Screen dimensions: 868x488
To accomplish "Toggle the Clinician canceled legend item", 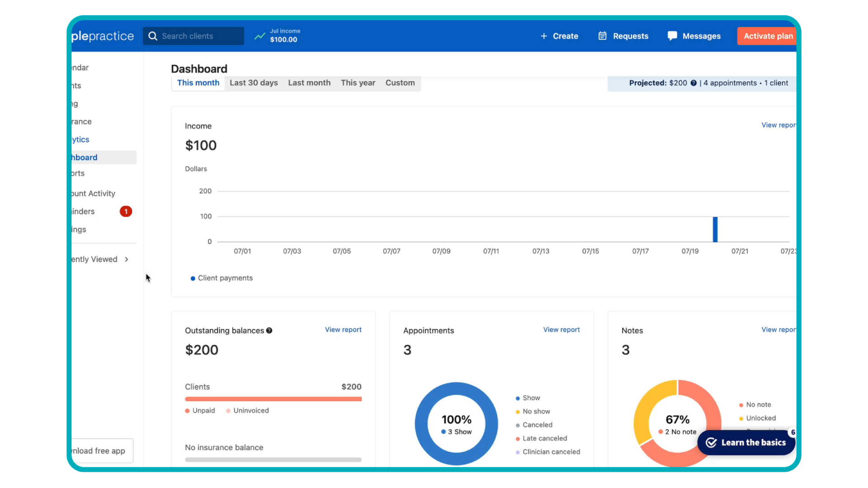I will pos(547,452).
